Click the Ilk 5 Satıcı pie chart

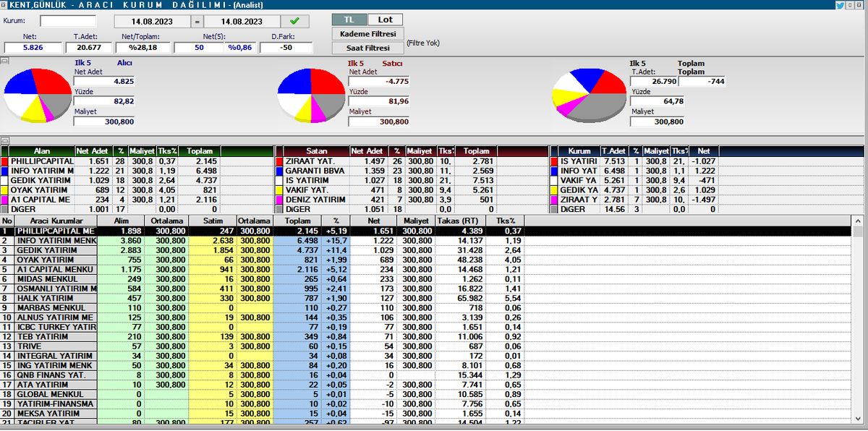tap(310, 97)
